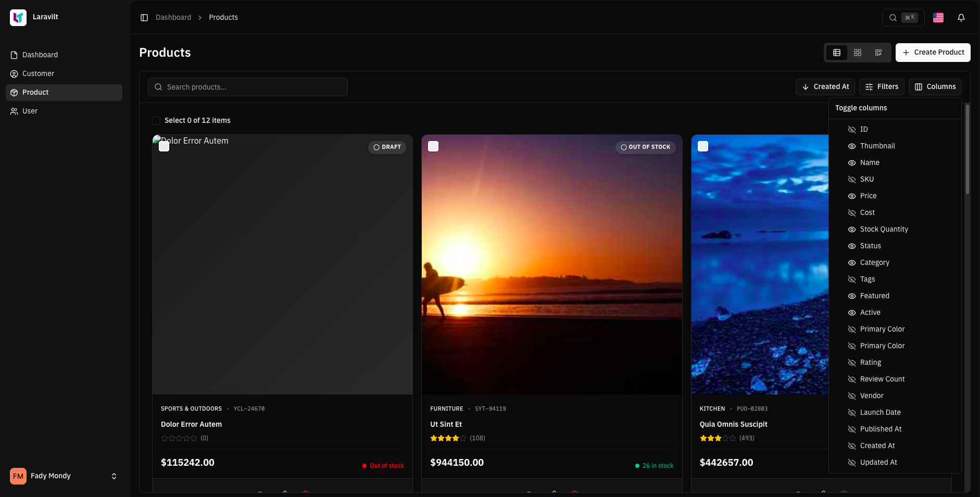Open the notifications bell
This screenshot has height=497, width=980.
coord(961,17)
